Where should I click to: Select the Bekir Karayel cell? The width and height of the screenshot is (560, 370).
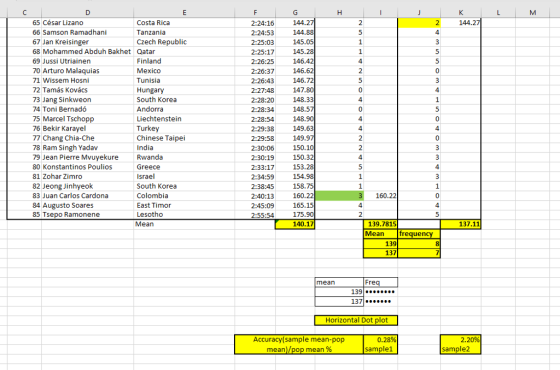coord(88,129)
